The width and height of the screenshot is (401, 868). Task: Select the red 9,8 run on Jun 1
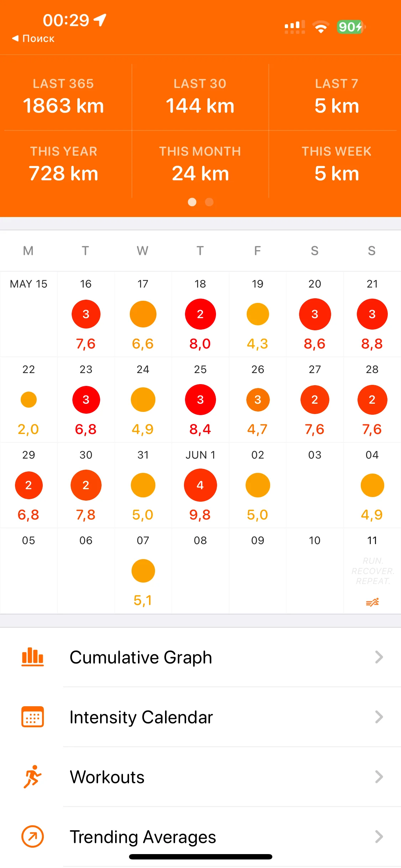click(200, 485)
